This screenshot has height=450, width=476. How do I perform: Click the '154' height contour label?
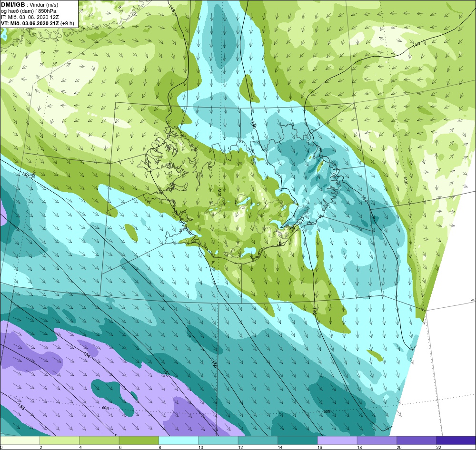[87, 356]
